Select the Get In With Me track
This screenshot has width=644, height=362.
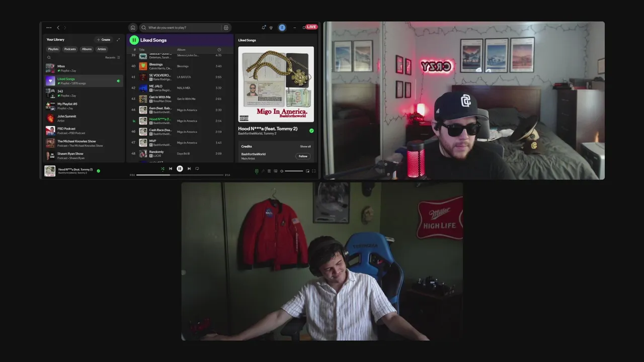coord(180,99)
